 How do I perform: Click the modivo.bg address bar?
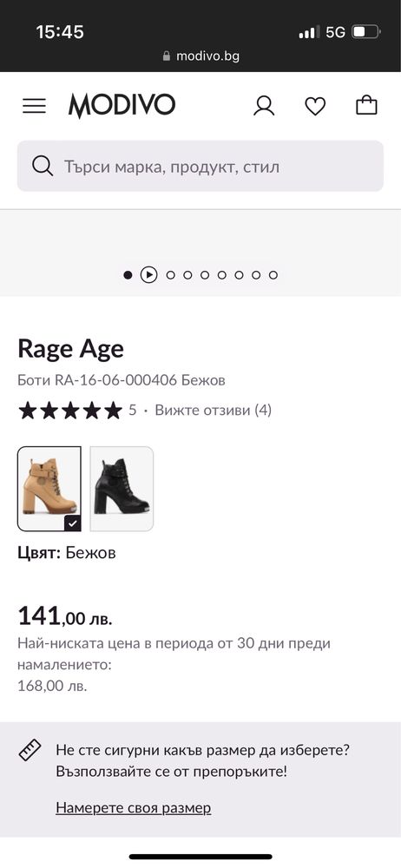coord(200,56)
